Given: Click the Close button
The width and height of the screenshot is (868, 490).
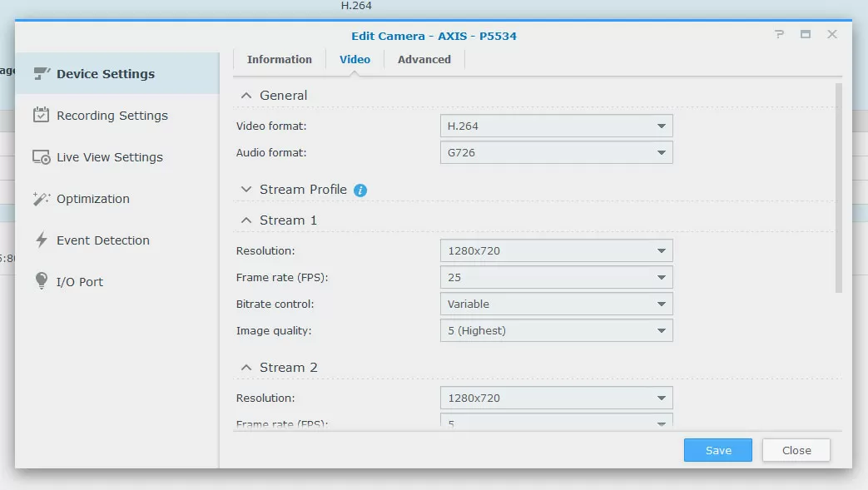Looking at the screenshot, I should tap(796, 450).
